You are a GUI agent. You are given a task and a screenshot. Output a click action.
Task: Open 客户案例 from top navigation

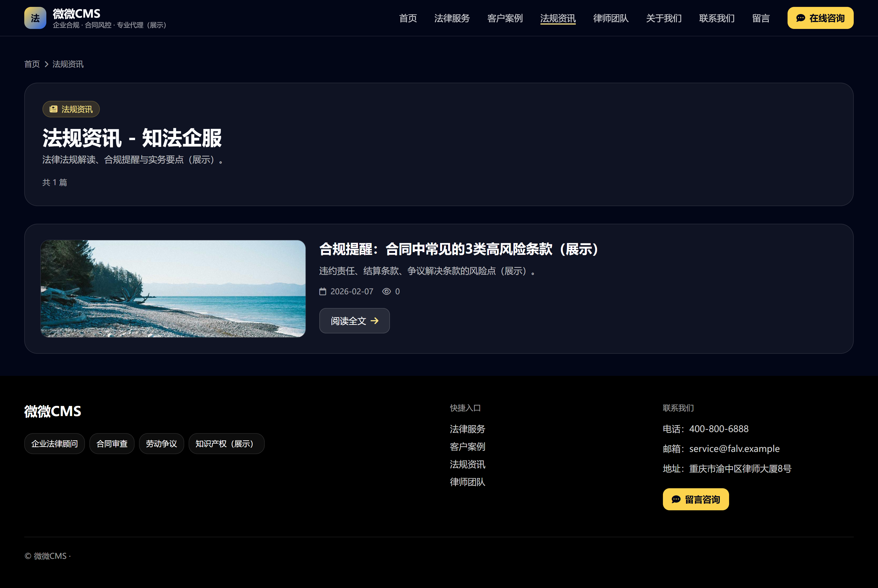coord(505,18)
